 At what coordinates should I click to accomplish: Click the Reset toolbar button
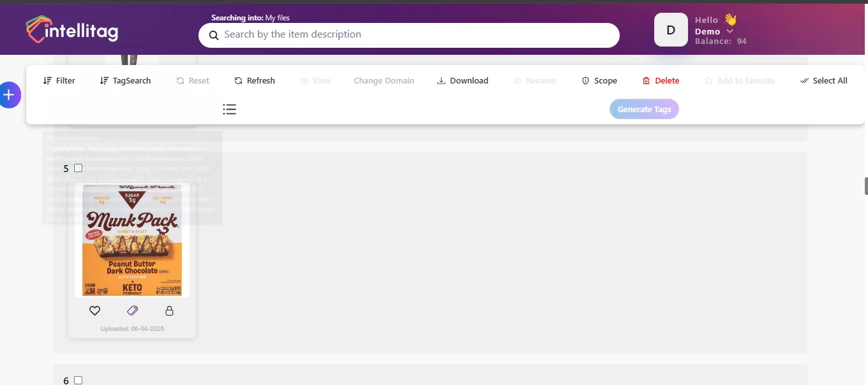click(193, 81)
